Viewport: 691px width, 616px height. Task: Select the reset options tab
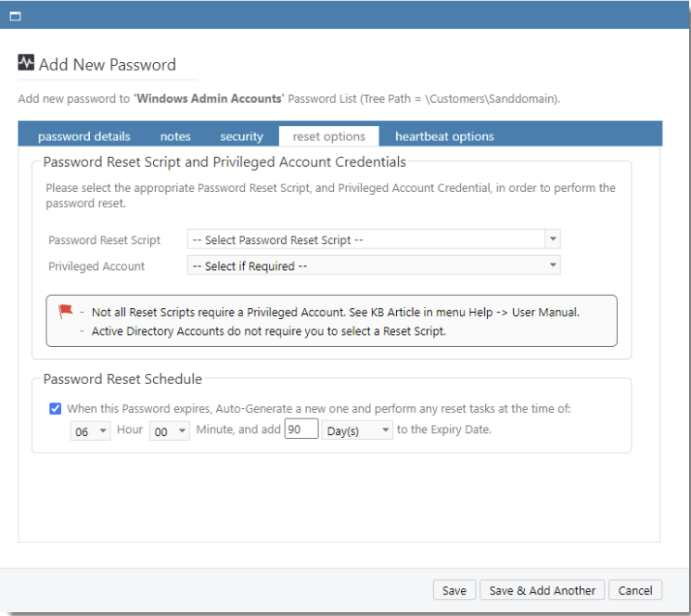click(328, 136)
